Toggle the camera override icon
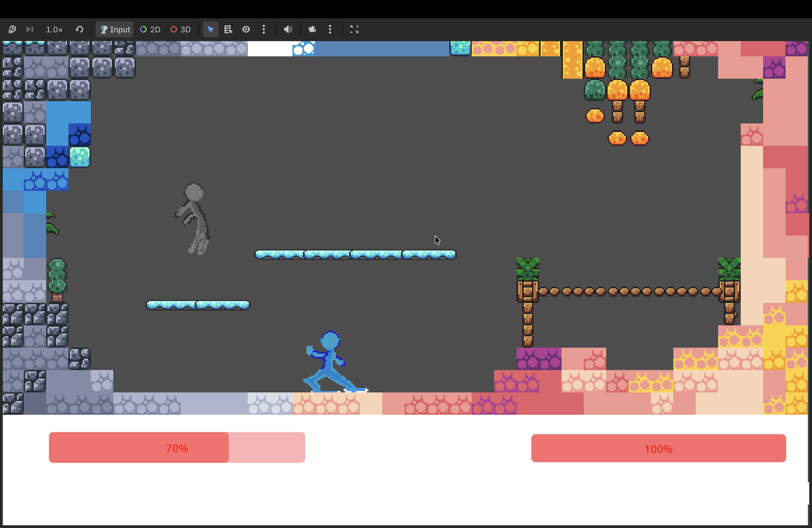 [312, 30]
